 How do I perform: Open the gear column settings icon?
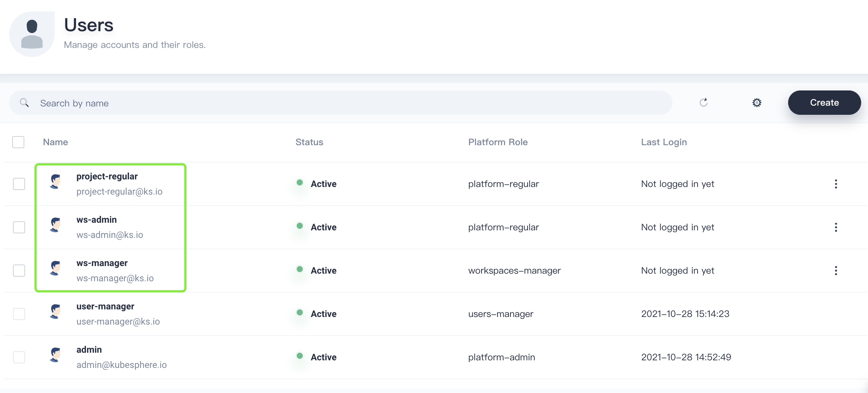tap(757, 103)
